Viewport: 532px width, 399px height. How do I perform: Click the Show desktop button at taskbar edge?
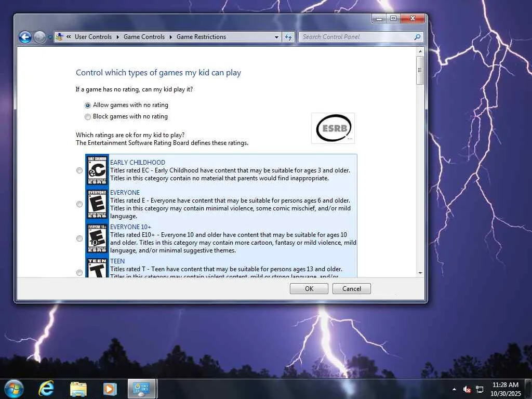(x=528, y=389)
